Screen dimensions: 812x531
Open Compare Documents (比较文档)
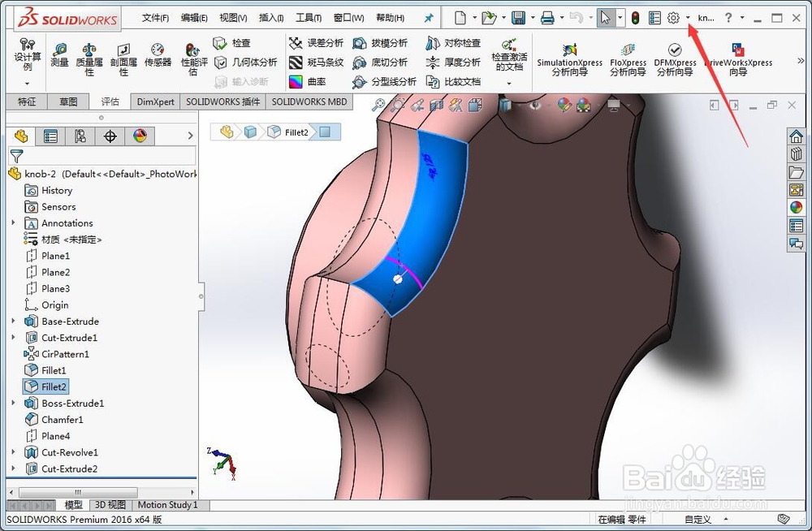[453, 81]
